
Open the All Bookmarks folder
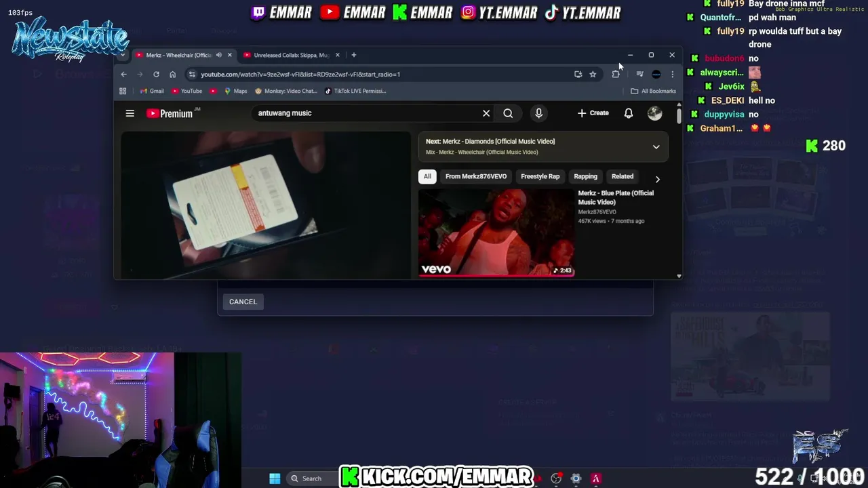pos(653,91)
